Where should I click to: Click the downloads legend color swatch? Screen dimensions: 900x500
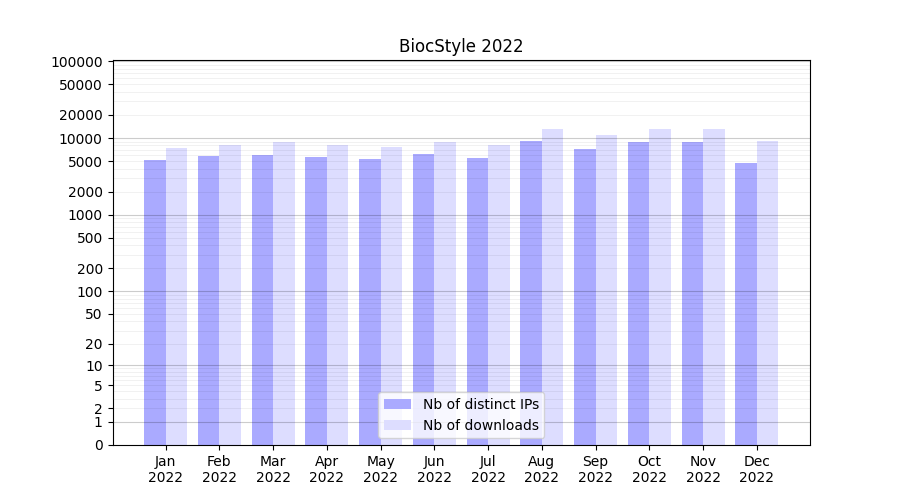tap(397, 425)
